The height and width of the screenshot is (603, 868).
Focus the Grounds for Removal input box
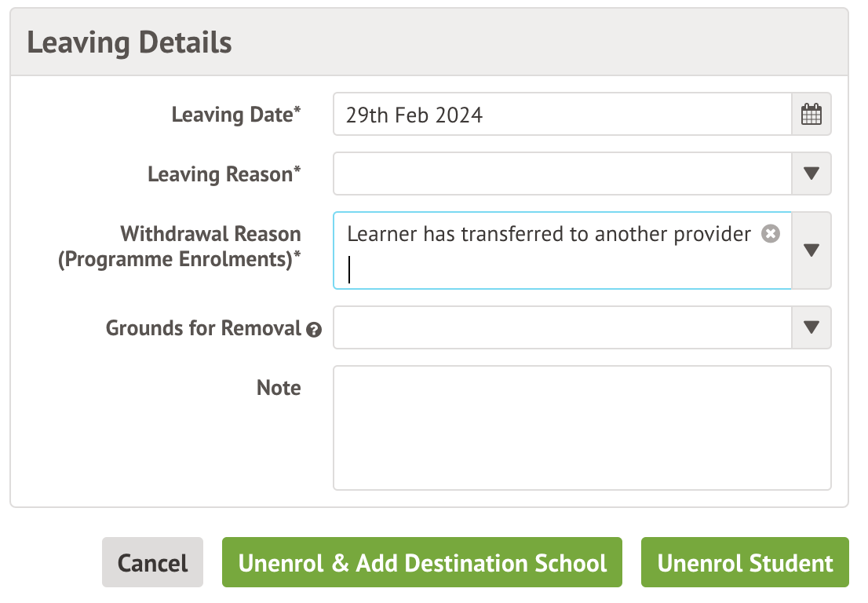pyautogui.click(x=561, y=327)
